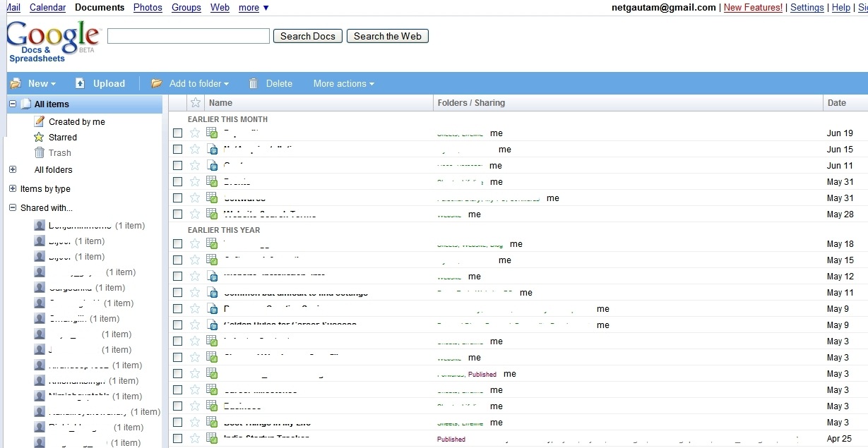Click the All items document stack icon
Viewport: 868px width, 448px height.
(x=26, y=104)
